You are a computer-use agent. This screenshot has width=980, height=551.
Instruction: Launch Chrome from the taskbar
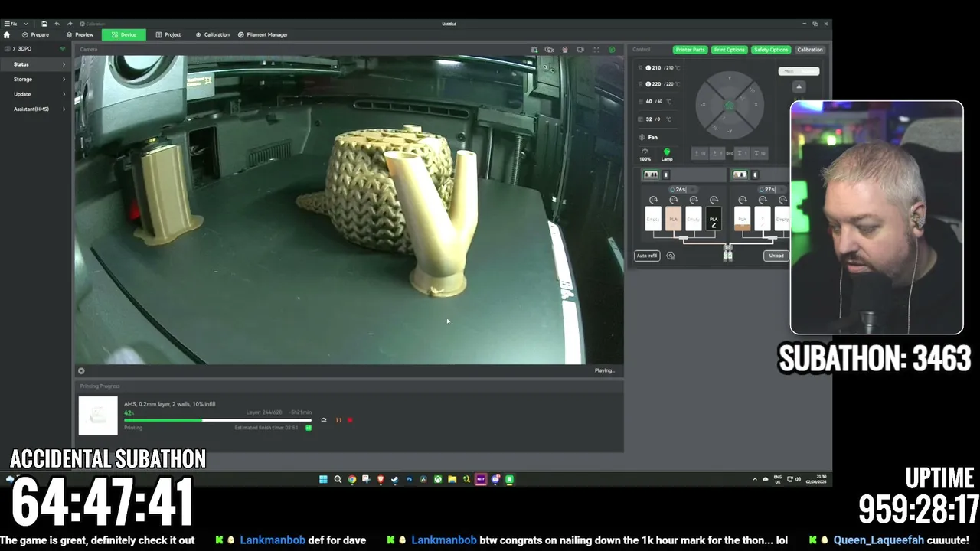[x=352, y=479]
